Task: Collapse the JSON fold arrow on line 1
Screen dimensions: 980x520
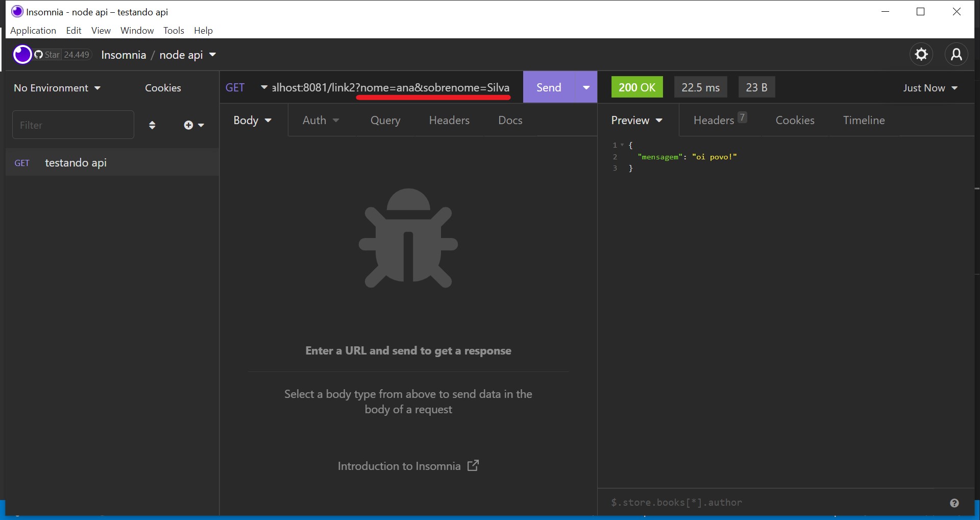Action: tap(622, 145)
